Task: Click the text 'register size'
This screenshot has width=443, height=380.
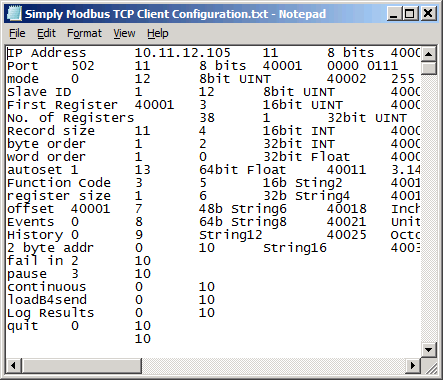Action: click(59, 196)
